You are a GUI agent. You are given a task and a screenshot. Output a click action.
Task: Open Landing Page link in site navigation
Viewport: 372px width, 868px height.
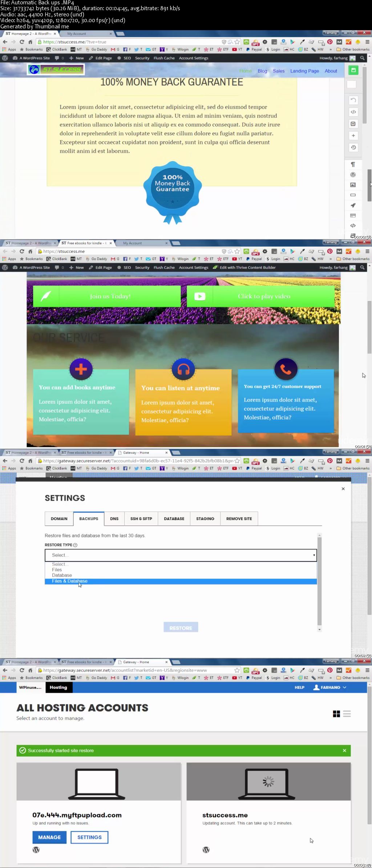[304, 71]
